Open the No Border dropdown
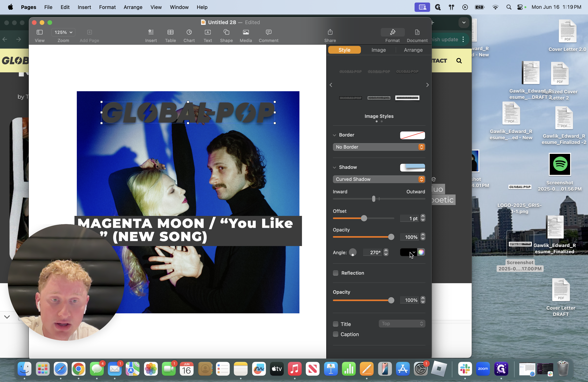Screen dimensions: 588x382 [379, 147]
